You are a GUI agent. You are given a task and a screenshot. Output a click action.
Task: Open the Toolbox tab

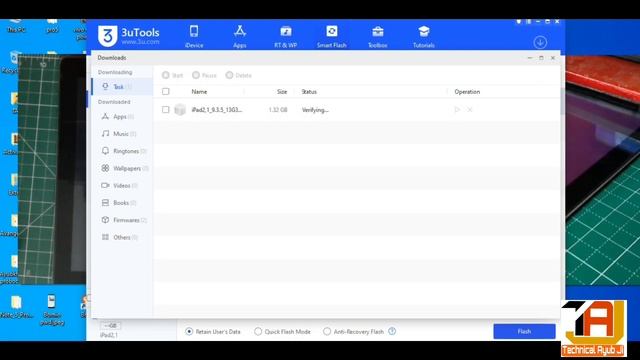click(378, 37)
